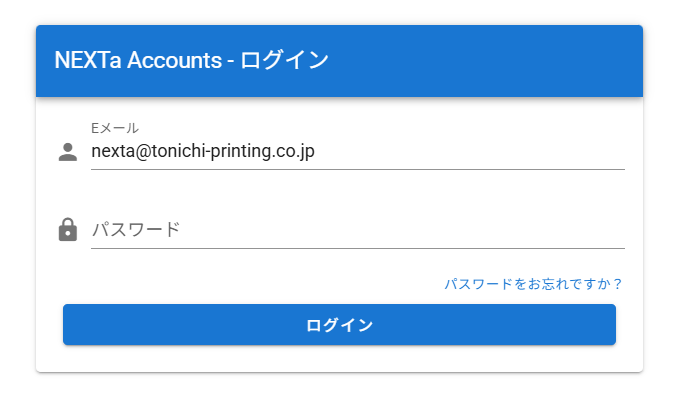Focus the パスワード input field
The height and width of the screenshot is (403, 682).
click(357, 230)
